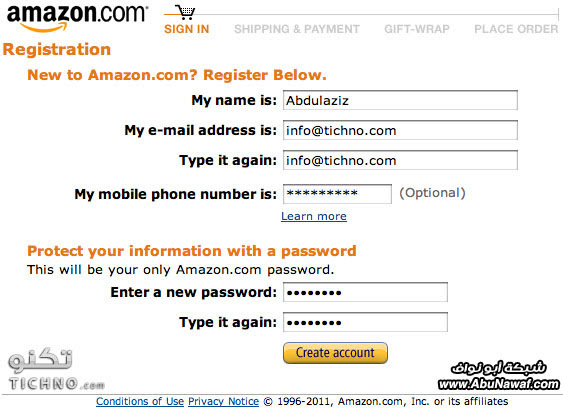This screenshot has width=563, height=417.
Task: Click the e-mail address input field
Action: (400, 130)
